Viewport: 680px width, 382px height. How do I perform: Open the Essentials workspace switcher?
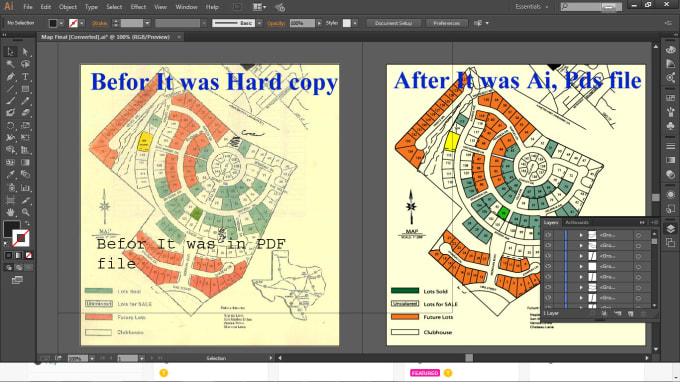pos(532,7)
